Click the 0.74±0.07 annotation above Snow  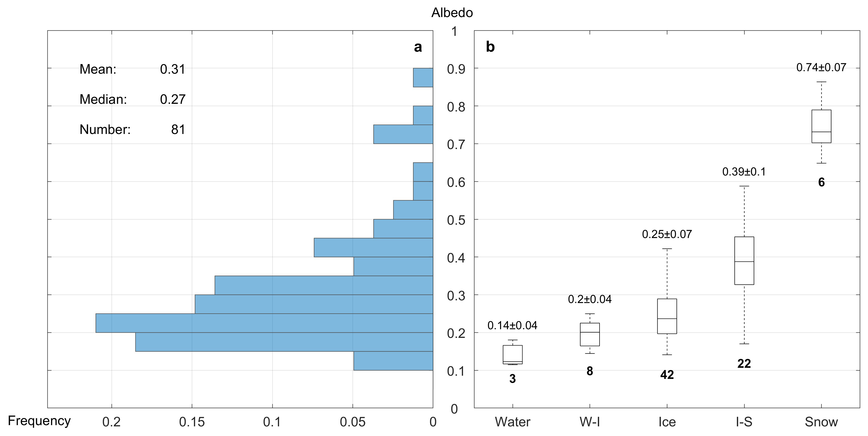[x=821, y=67]
